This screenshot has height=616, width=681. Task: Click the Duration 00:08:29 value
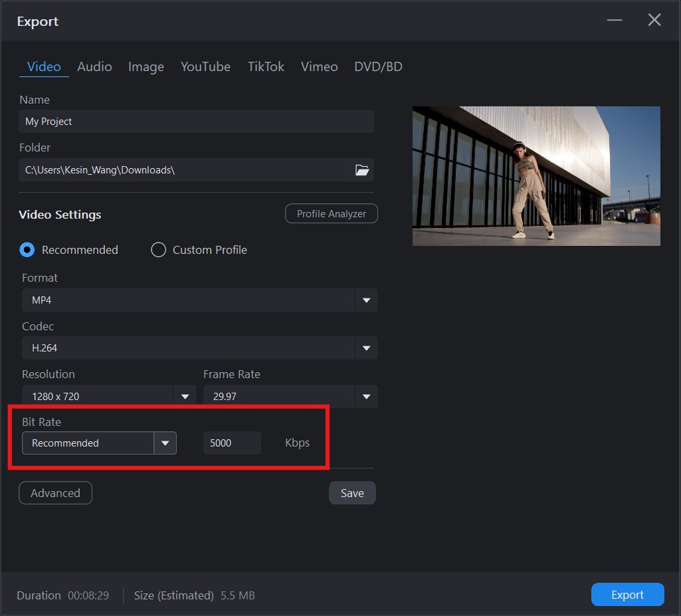tap(88, 595)
